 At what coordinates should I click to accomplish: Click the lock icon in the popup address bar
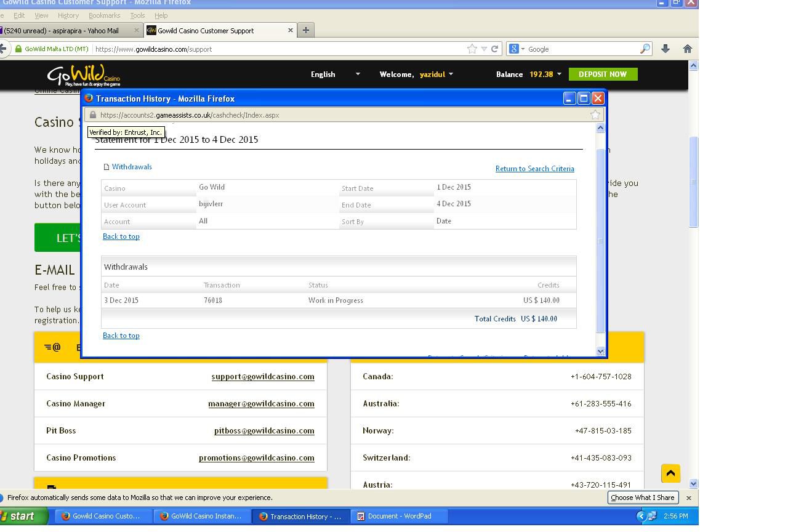point(93,115)
